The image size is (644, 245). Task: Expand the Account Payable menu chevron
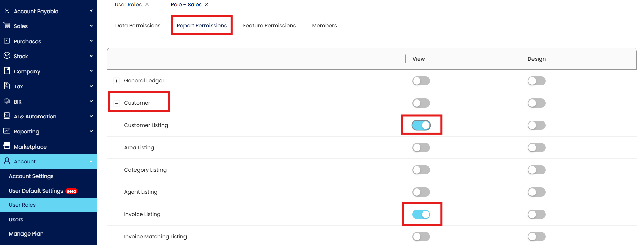[91, 11]
